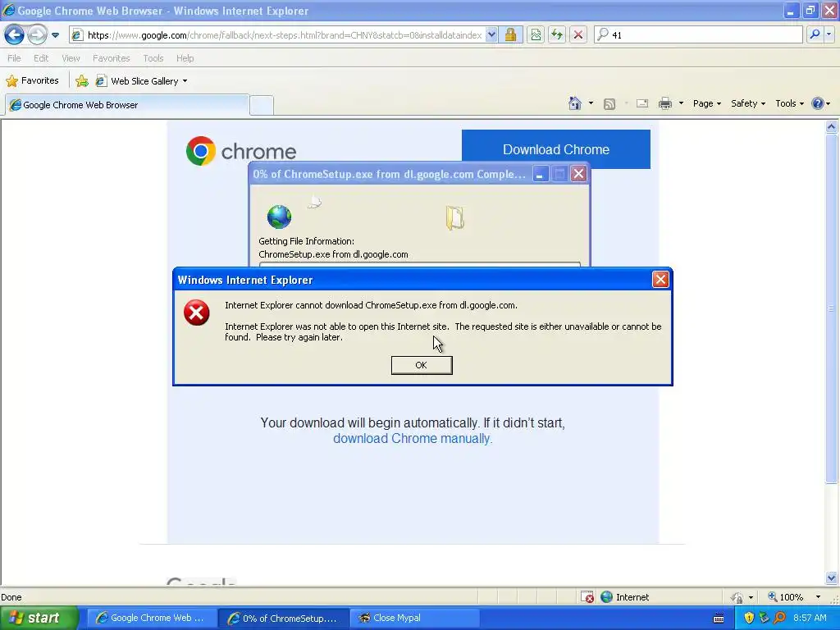Click the 100% zoom level button

[785, 597]
